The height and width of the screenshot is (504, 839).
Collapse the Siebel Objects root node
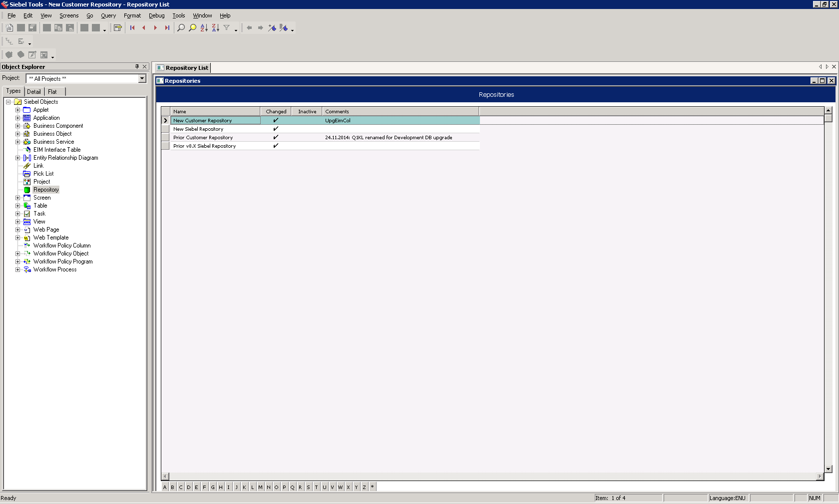pos(8,102)
